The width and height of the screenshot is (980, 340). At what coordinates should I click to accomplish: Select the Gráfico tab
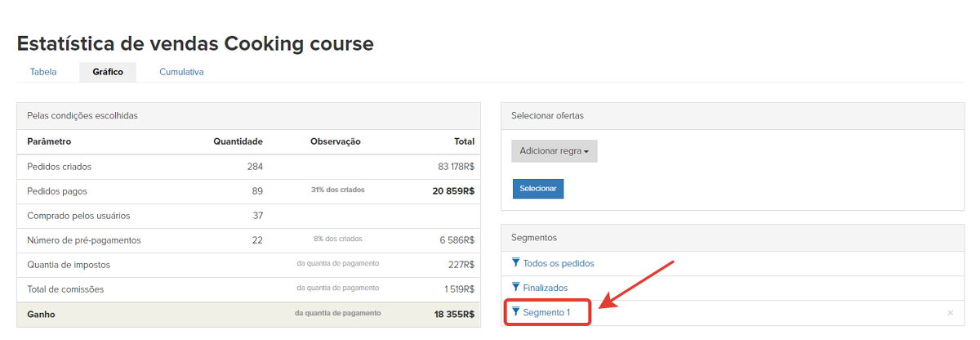point(108,72)
